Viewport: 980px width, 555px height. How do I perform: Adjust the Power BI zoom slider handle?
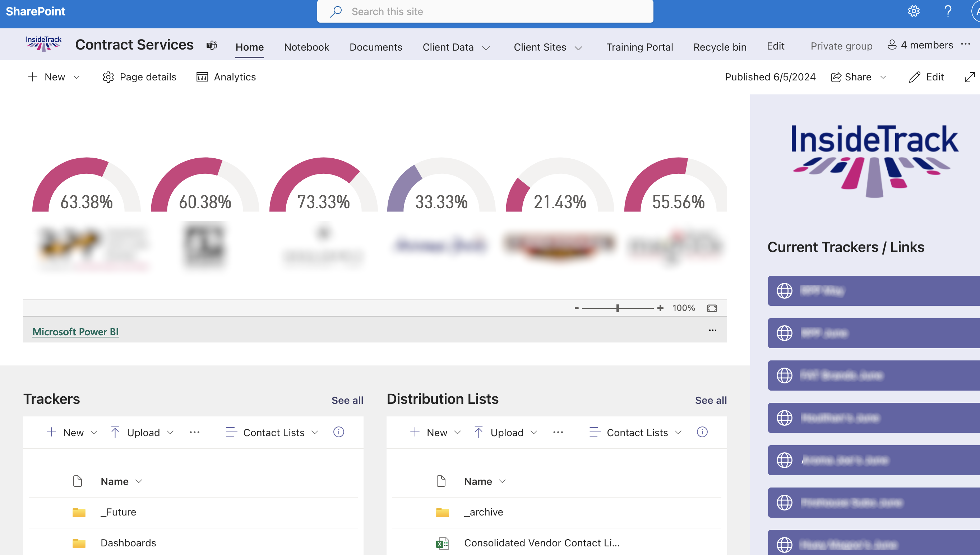click(x=618, y=308)
